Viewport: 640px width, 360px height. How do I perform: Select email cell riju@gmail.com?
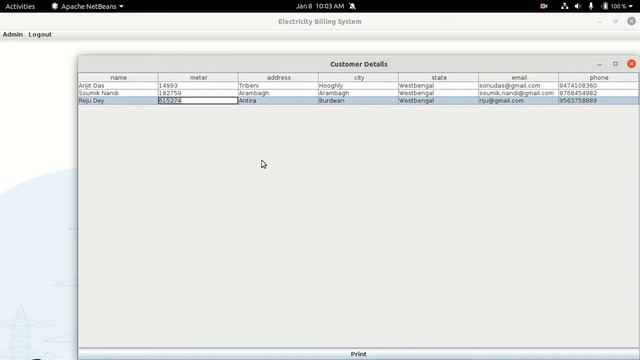coord(518,100)
